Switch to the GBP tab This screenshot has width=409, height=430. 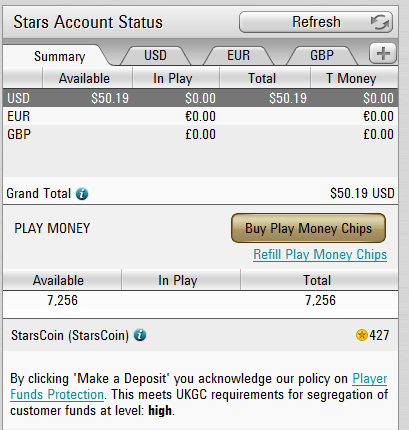point(322,55)
